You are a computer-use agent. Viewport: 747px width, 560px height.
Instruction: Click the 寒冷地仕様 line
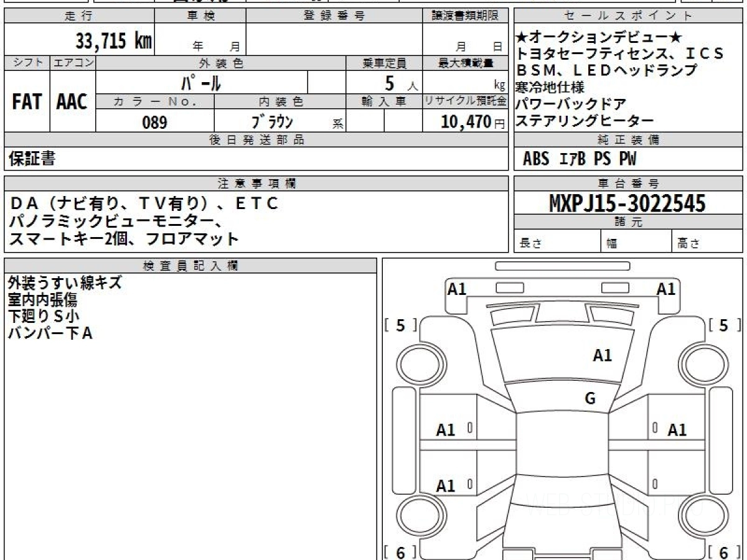550,87
